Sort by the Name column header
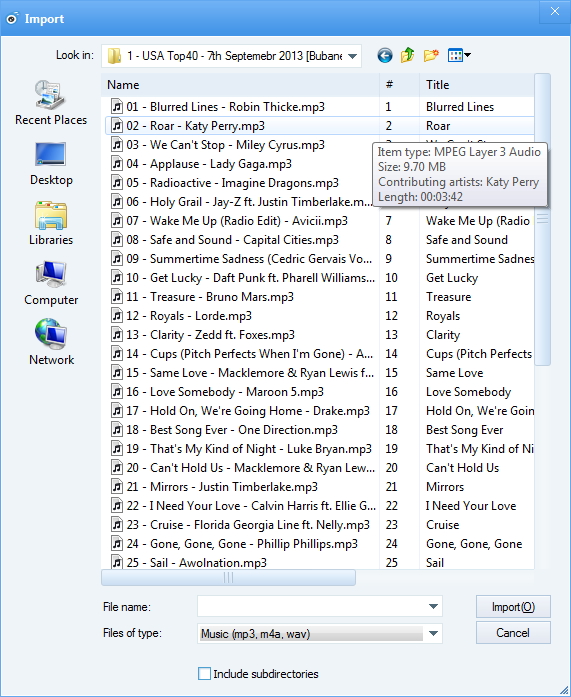The height and width of the screenshot is (697, 571). click(x=240, y=85)
